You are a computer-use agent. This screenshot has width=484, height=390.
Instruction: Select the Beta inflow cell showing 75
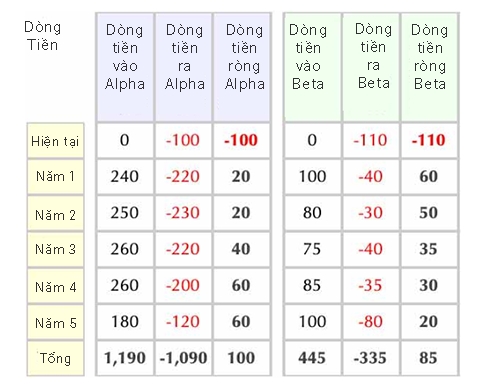[x=313, y=249]
